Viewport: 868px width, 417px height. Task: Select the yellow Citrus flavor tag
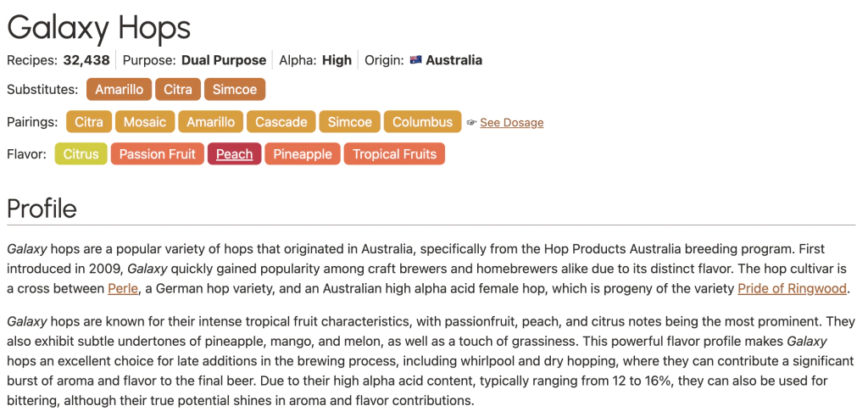point(81,154)
